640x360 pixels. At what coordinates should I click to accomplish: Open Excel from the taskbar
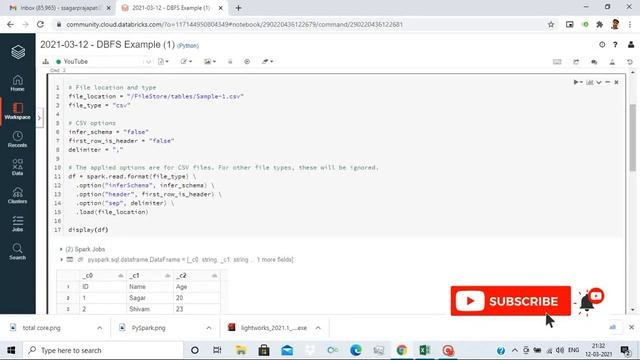[x=424, y=350]
